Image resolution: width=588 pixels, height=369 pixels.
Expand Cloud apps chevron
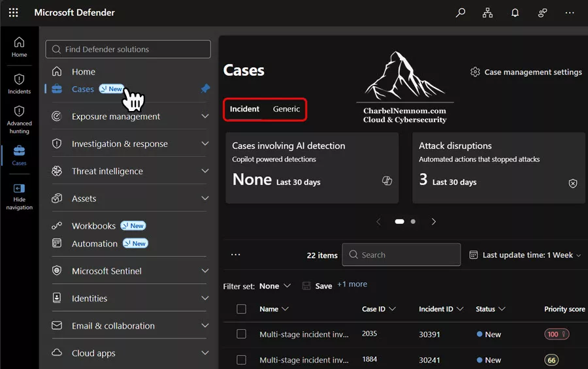click(x=204, y=353)
